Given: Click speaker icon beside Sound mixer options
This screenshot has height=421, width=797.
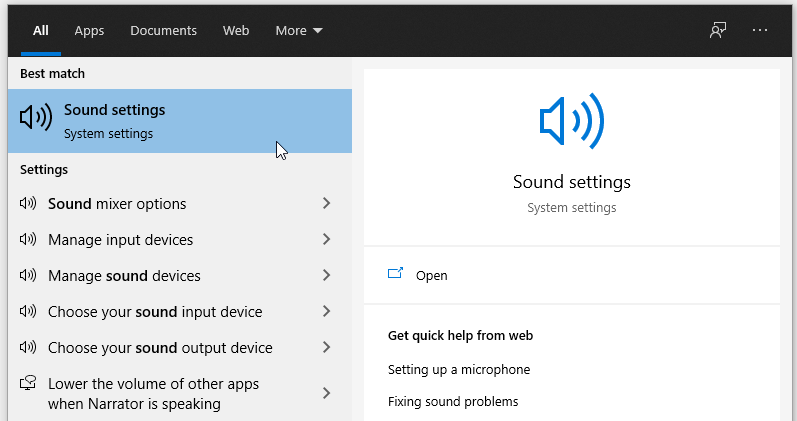Looking at the screenshot, I should point(28,203).
